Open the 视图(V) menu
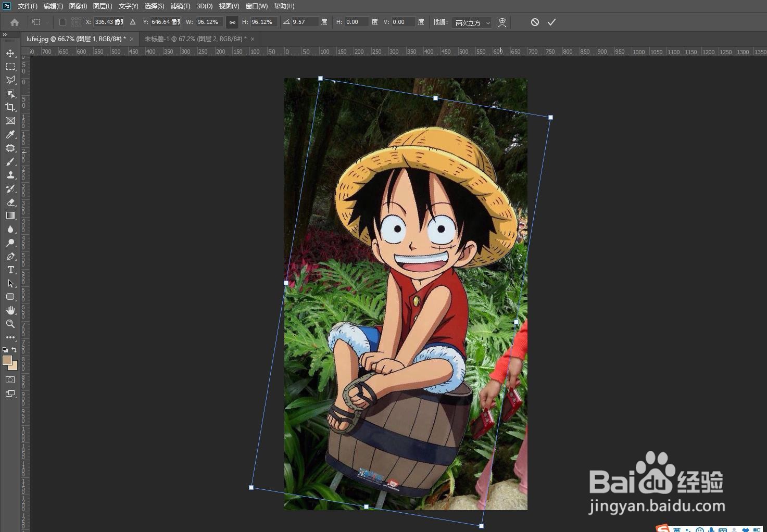 tap(229, 6)
